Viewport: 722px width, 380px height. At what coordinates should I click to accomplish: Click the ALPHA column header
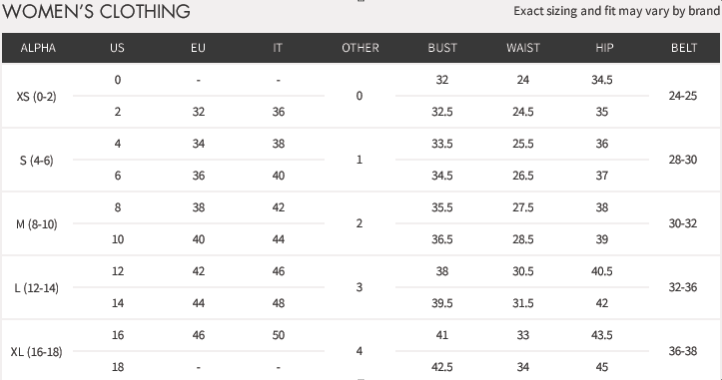pyautogui.click(x=38, y=48)
